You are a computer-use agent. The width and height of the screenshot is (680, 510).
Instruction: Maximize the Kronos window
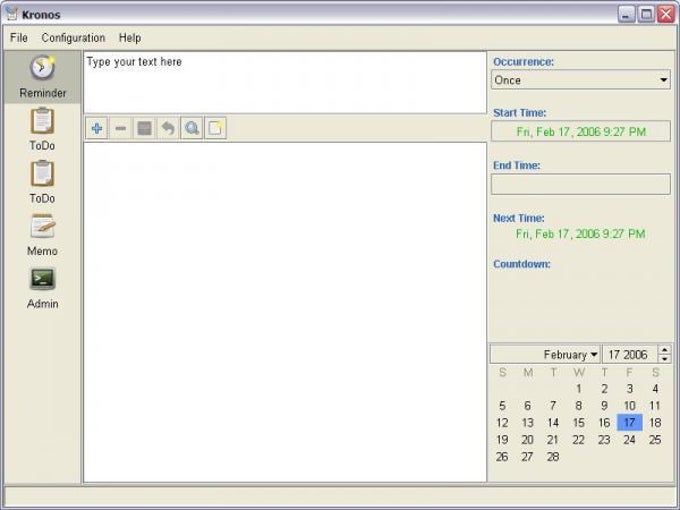pos(646,14)
